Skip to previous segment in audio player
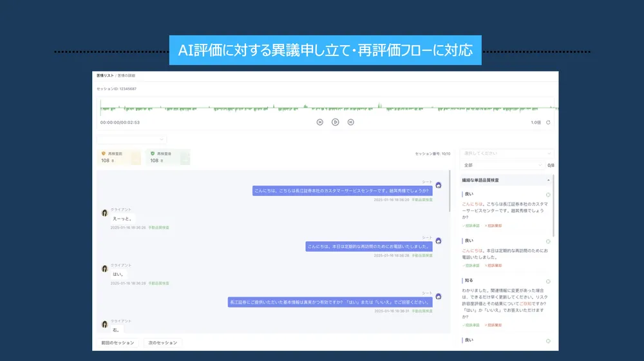Image resolution: width=644 pixels, height=361 pixels. point(320,122)
